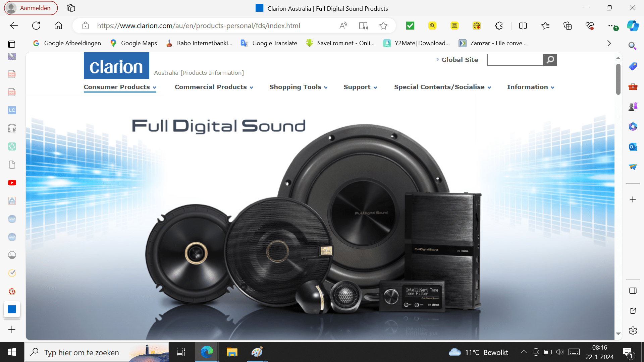The height and width of the screenshot is (362, 644).
Task: Open notification center icon
Action: click(x=628, y=352)
